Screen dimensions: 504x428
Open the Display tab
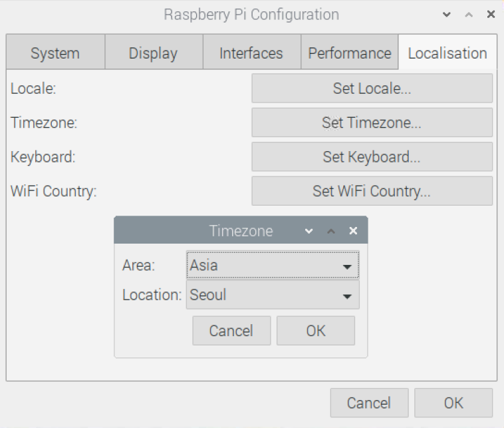pyautogui.click(x=154, y=53)
